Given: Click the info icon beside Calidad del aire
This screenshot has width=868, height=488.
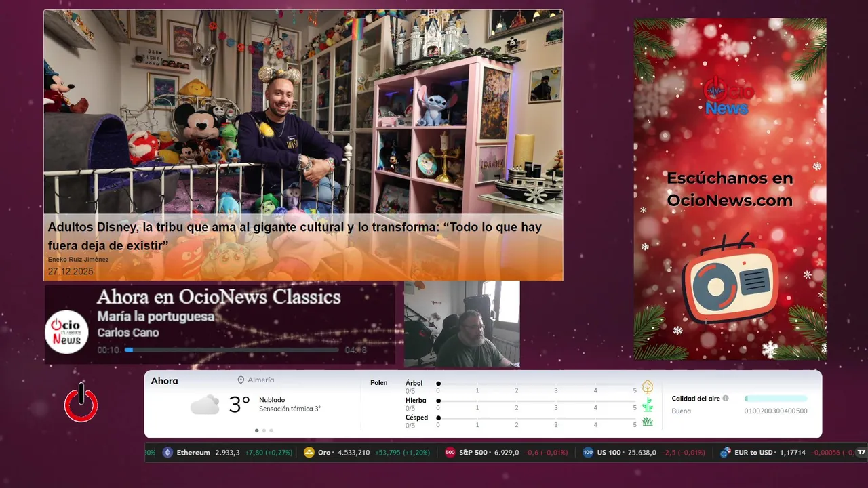Looking at the screenshot, I should [726, 399].
